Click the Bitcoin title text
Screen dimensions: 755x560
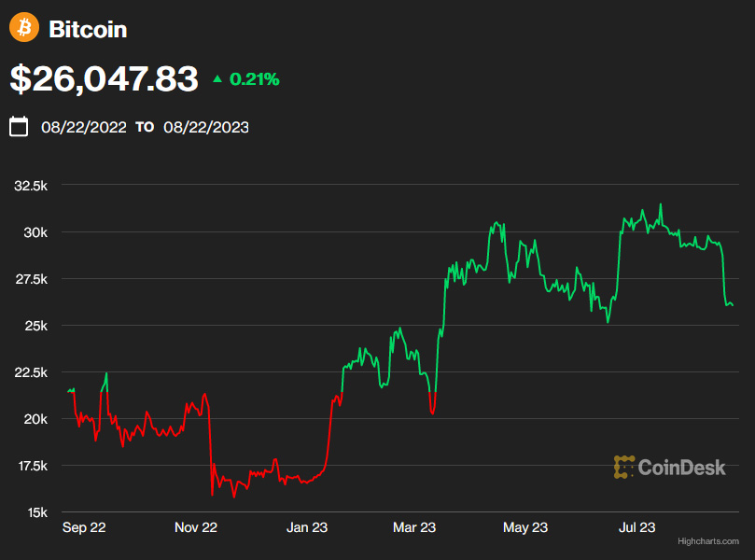pyautogui.click(x=88, y=29)
